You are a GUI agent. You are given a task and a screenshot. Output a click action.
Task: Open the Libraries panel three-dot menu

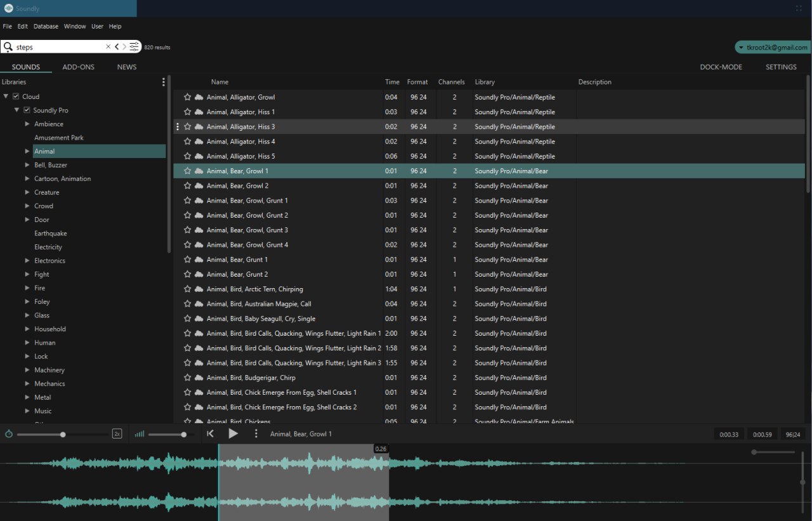[163, 82]
